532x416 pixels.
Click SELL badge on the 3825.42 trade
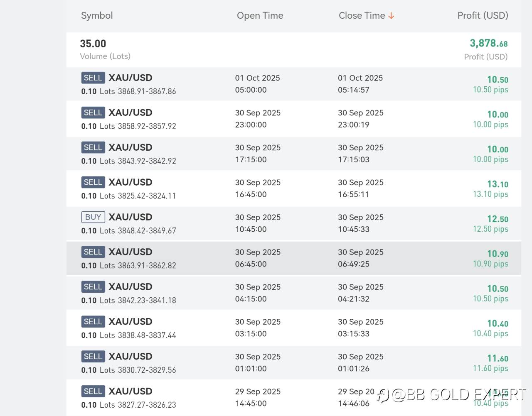(x=93, y=182)
